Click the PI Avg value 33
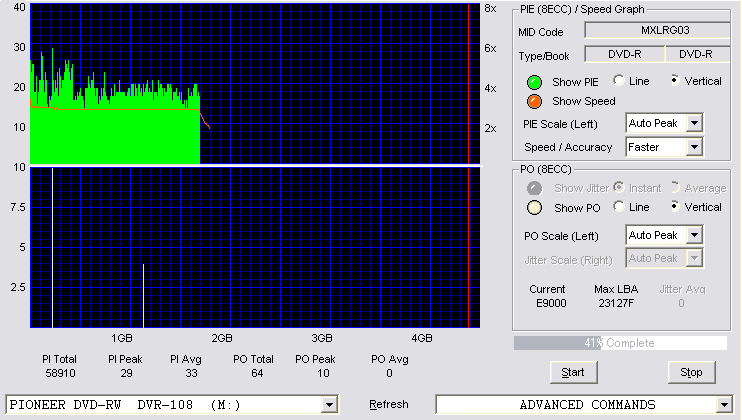The width and height of the screenshot is (742, 420). (191, 374)
